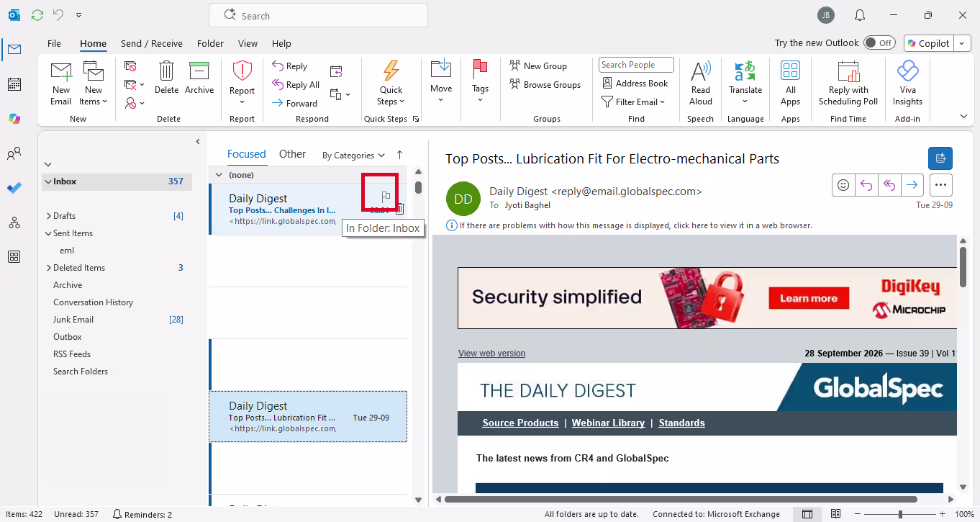Click Browse Groups
Image resolution: width=980 pixels, height=522 pixels.
pyautogui.click(x=545, y=85)
